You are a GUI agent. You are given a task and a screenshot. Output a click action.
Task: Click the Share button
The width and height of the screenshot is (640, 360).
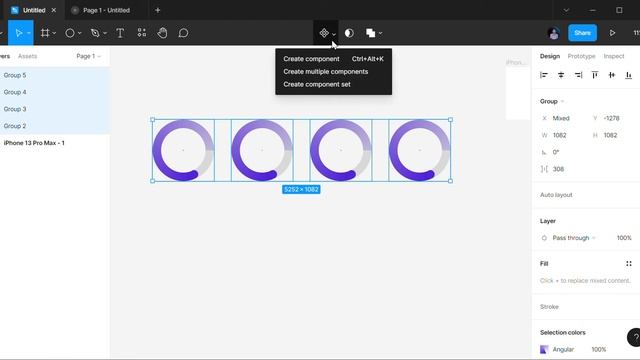tap(582, 33)
